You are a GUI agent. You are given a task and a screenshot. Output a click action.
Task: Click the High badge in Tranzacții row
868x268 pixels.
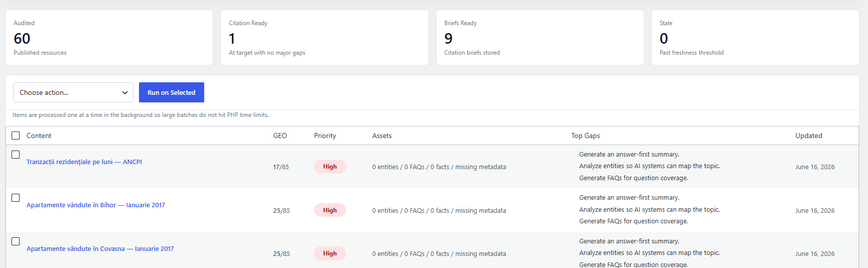click(330, 167)
